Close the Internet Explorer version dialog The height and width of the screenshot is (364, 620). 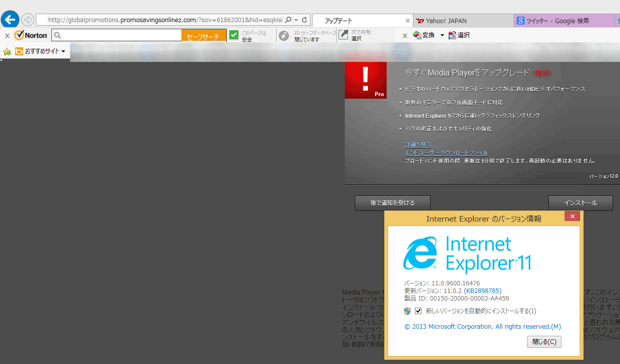pos(572,216)
